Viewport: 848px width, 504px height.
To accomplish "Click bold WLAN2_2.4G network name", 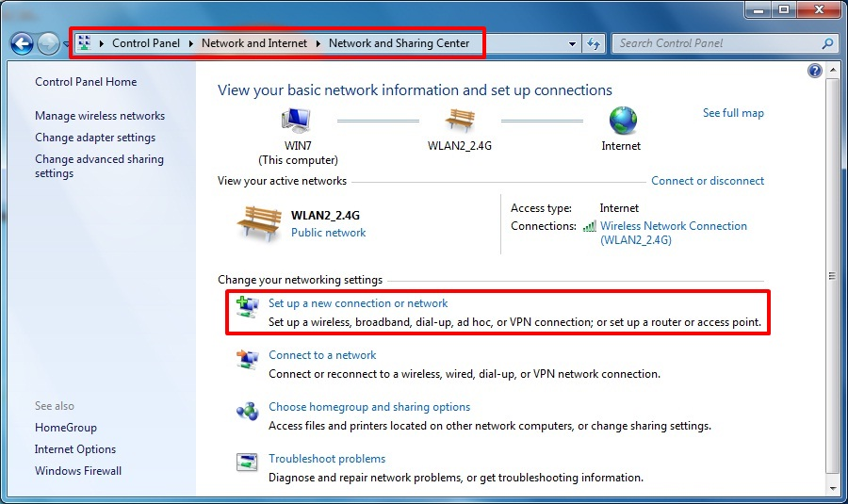I will click(x=326, y=215).
